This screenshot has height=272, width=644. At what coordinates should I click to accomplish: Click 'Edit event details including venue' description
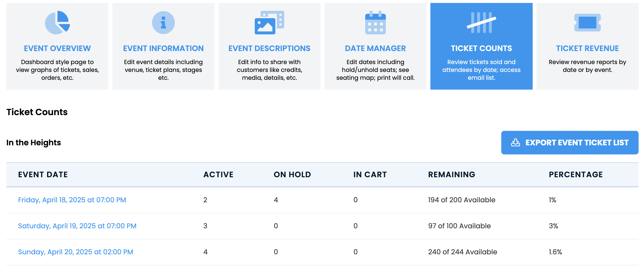pyautogui.click(x=163, y=70)
